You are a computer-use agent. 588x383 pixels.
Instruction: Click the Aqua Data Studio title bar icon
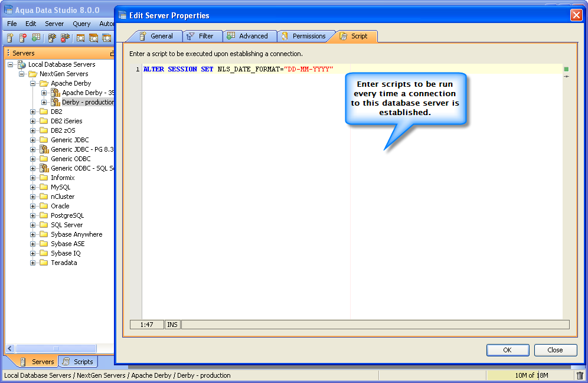tap(8, 10)
